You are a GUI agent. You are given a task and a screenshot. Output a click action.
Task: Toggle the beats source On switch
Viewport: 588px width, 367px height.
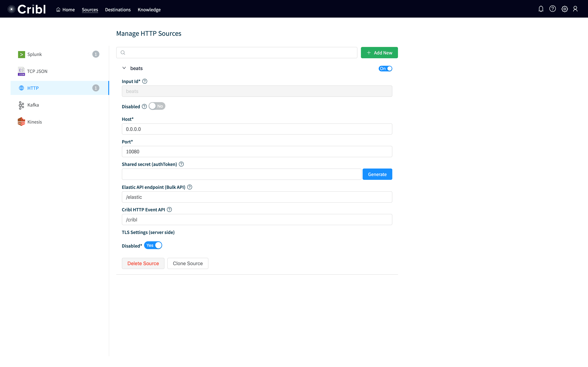385,69
